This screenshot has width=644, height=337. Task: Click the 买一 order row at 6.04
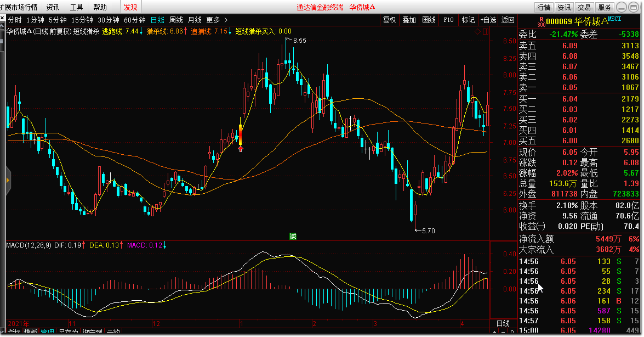point(579,99)
